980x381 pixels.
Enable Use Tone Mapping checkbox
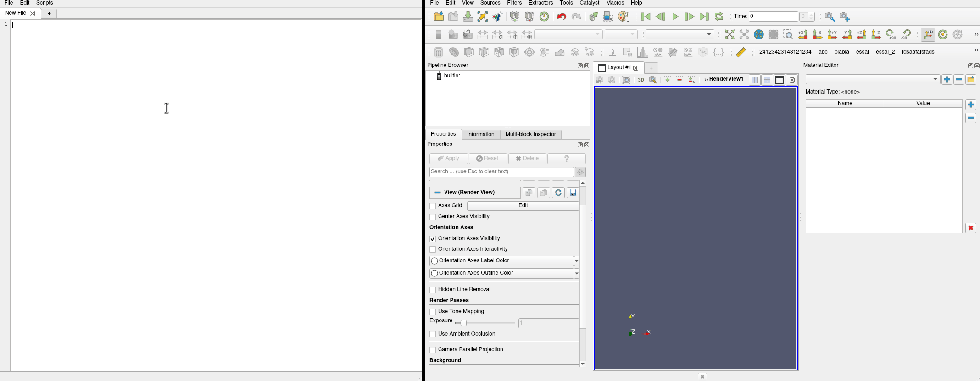click(433, 312)
